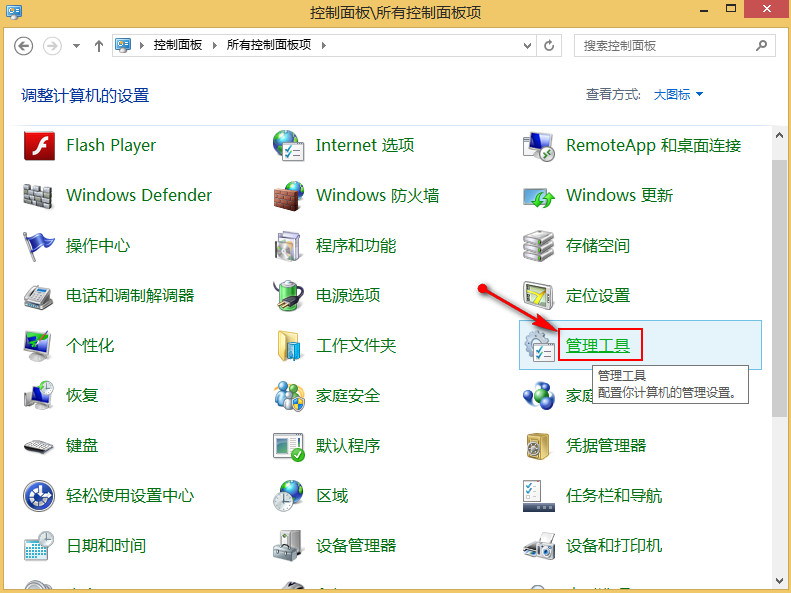Open the 凭据管理器 safe icon
This screenshot has height=593, width=791.
point(538,446)
